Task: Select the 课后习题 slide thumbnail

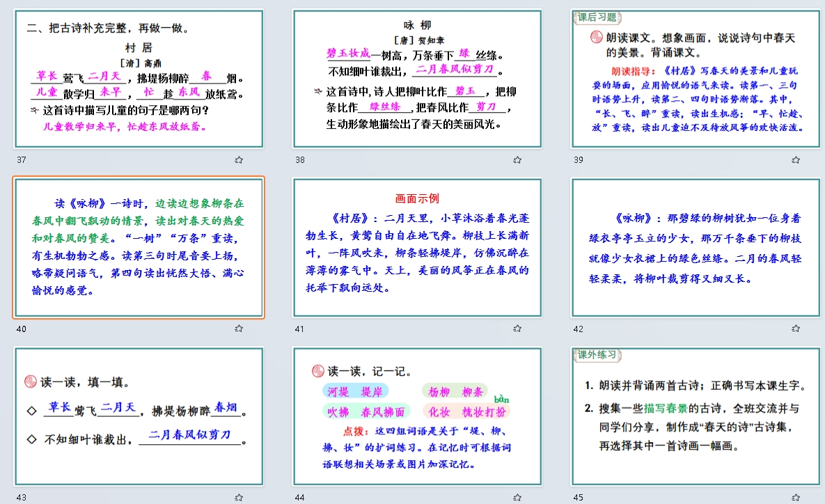Action: click(696, 79)
